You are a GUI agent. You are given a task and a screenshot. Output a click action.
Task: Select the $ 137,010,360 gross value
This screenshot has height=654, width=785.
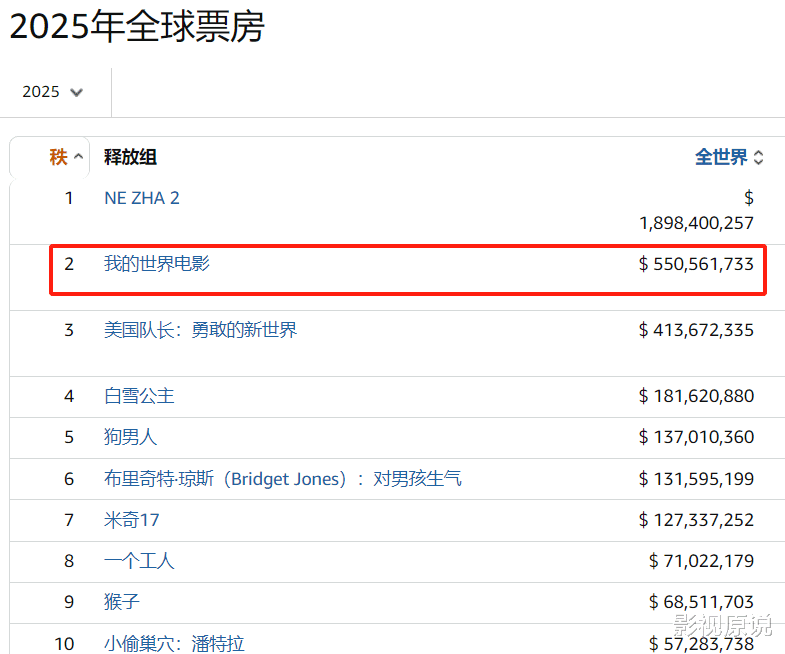point(696,437)
